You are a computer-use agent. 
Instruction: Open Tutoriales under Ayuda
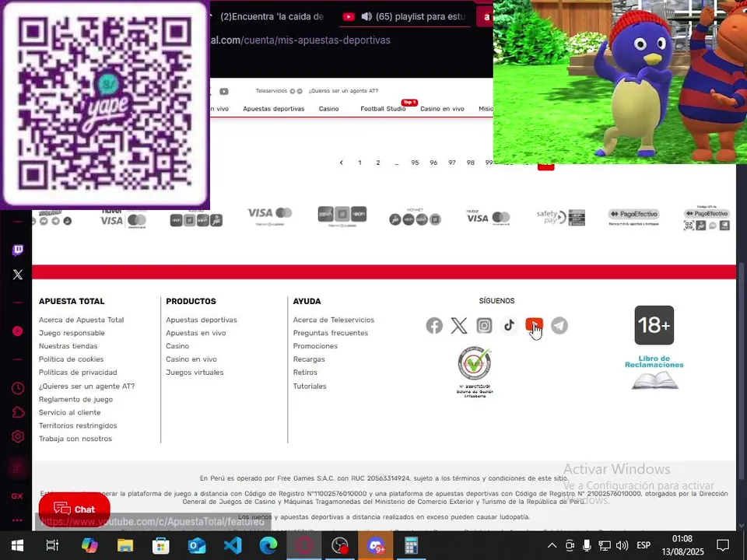coord(310,387)
